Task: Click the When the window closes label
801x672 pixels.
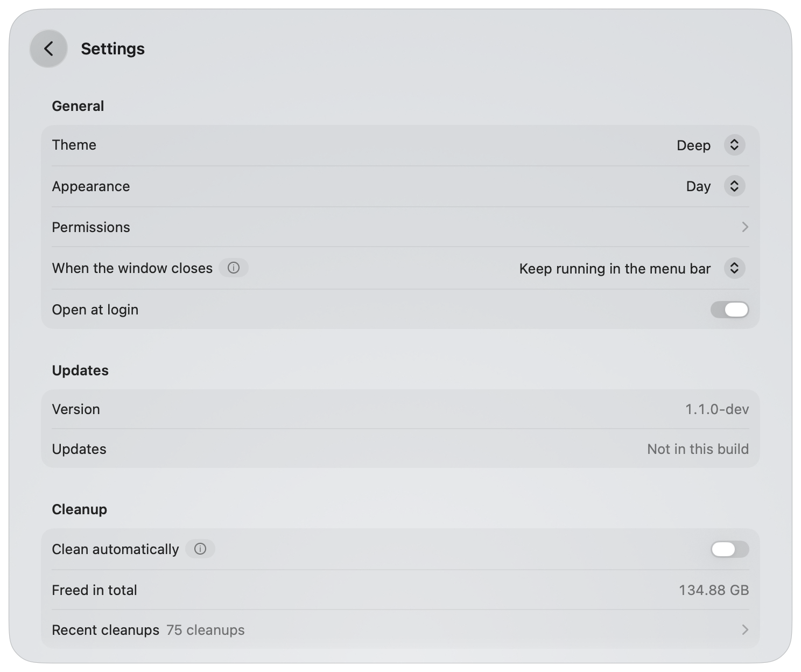Action: (x=132, y=268)
